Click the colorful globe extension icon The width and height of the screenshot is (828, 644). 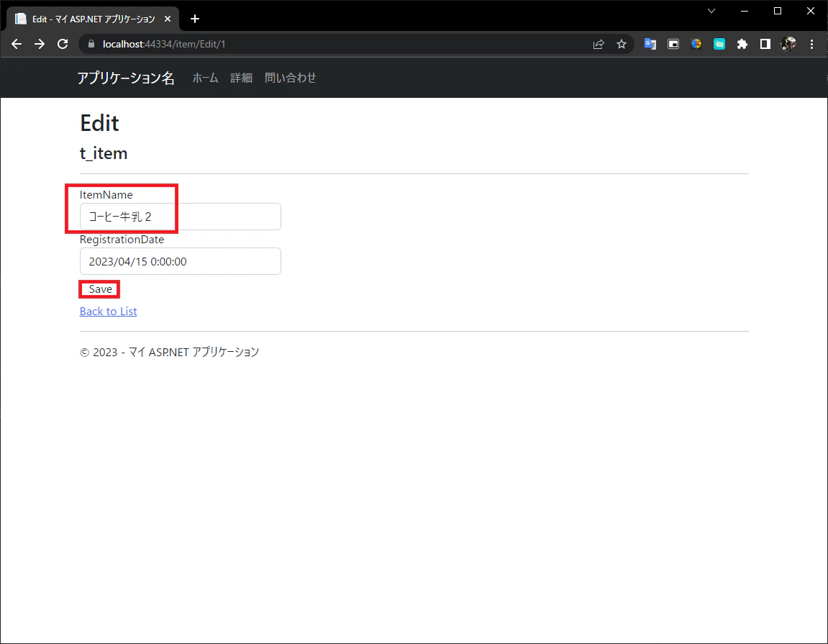(696, 45)
